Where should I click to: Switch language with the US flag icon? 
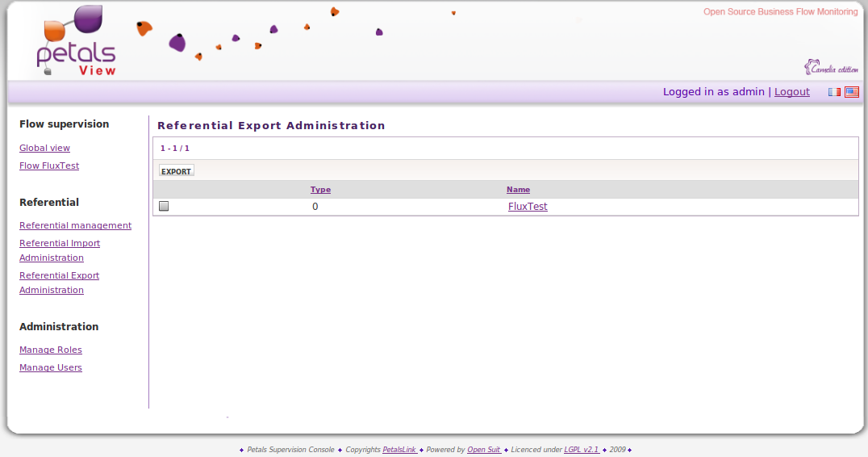[852, 92]
